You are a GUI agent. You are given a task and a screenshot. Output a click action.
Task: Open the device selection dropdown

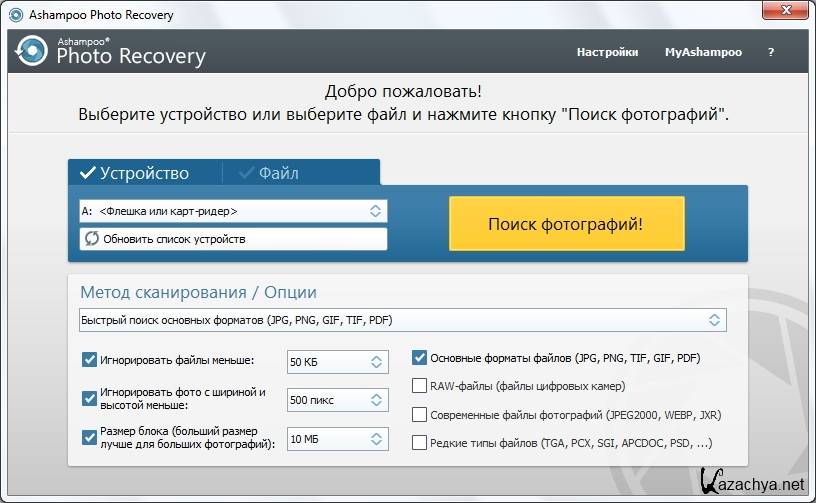click(x=233, y=211)
